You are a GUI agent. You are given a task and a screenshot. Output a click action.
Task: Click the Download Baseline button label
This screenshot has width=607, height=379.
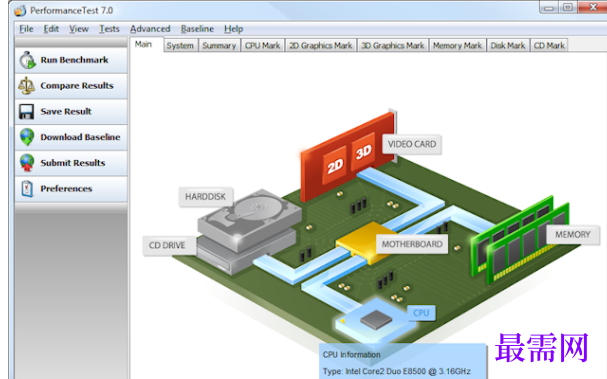80,137
